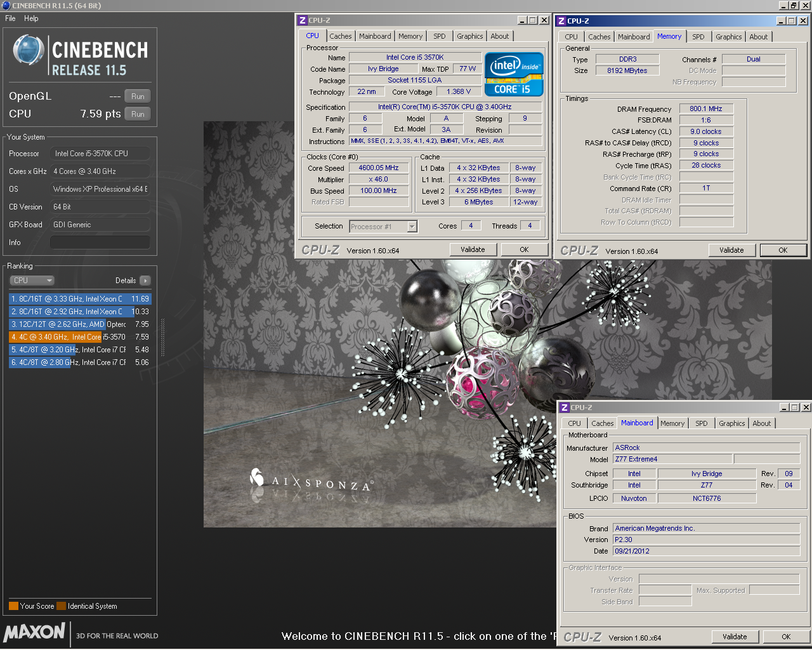Click the Level 3 6 MBytes cache value

(478, 202)
